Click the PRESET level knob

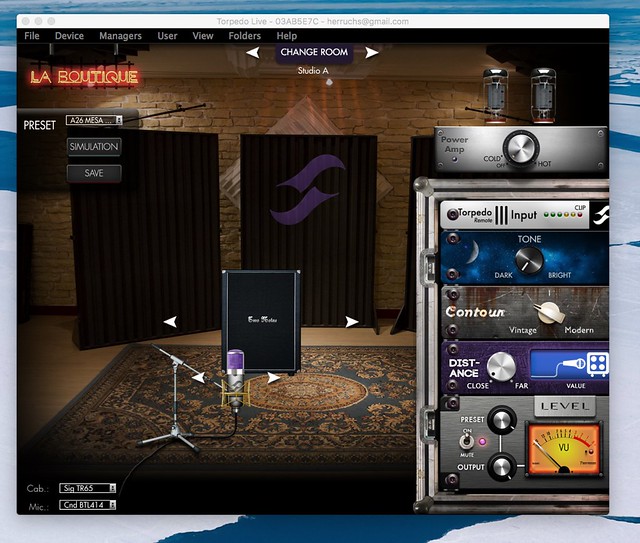(x=502, y=419)
